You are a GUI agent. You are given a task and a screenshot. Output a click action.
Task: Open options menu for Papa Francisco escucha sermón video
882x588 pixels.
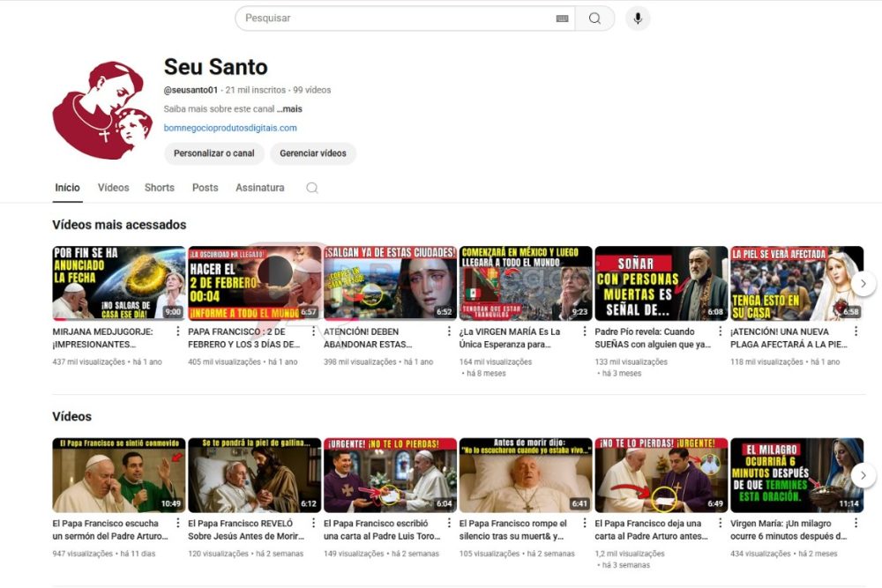(x=178, y=523)
